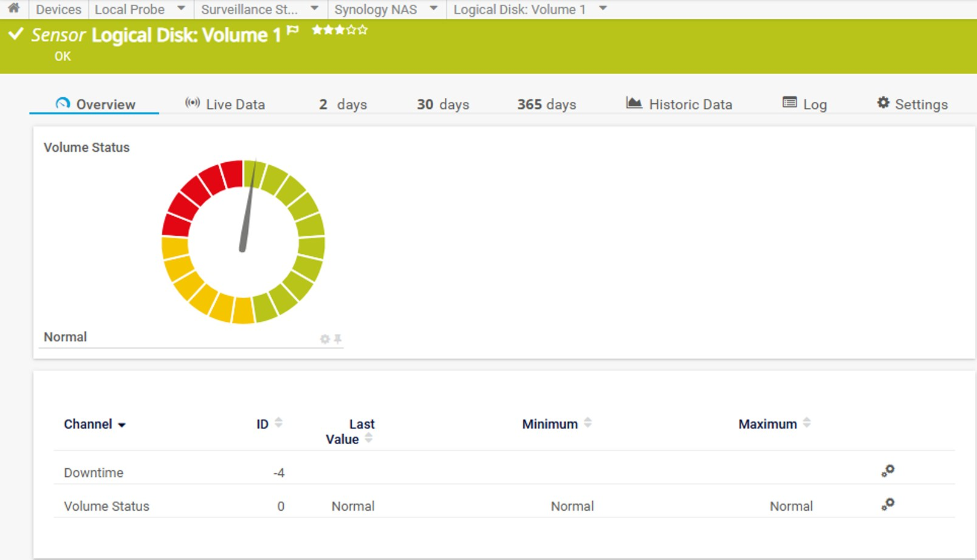This screenshot has height=560, width=977.
Task: Click the green checkmark status icon
Action: (x=16, y=35)
